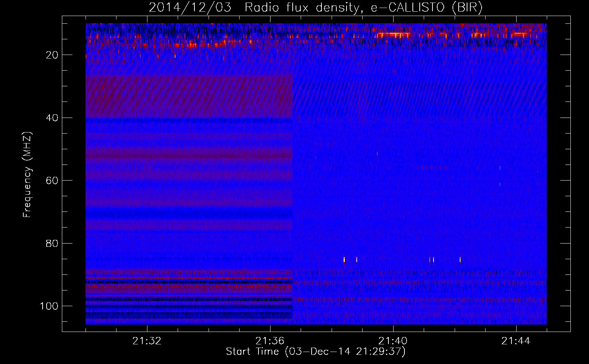This screenshot has width=589, height=364.
Task: Click the 20 MHz frequency tick label
Action: click(52, 55)
